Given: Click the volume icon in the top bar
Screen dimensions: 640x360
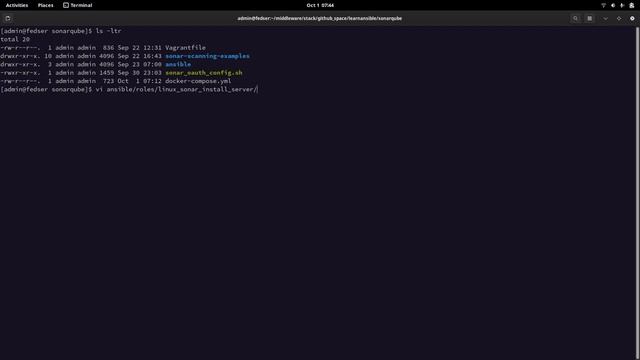Looking at the screenshot, I should pos(613,5).
